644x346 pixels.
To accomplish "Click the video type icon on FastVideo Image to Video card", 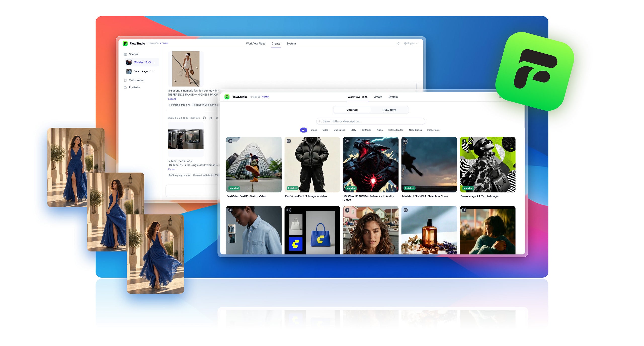I will [289, 141].
